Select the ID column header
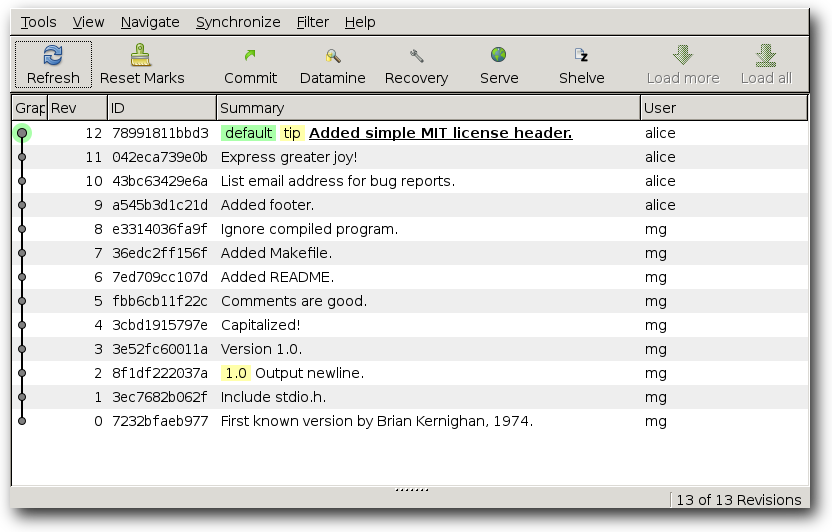 coord(162,108)
